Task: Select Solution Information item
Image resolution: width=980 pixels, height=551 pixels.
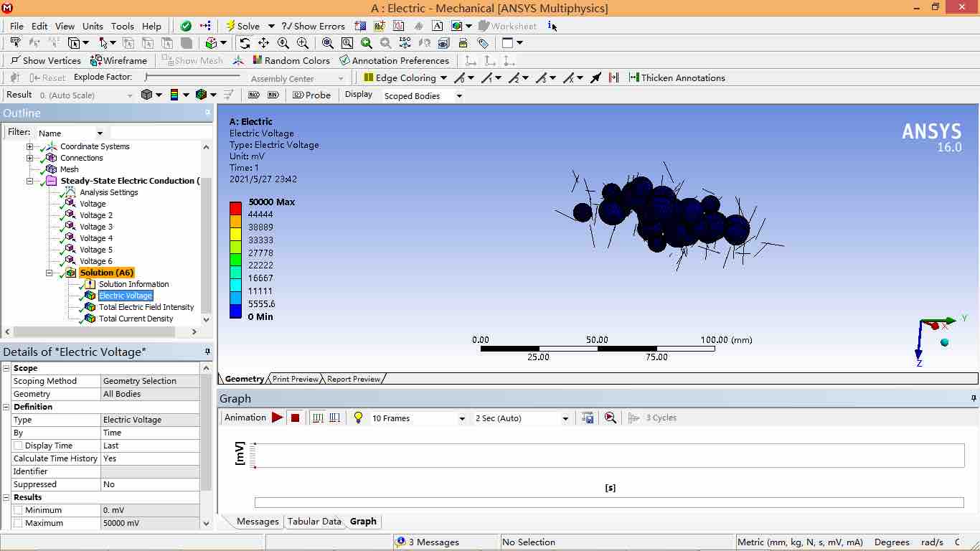Action: point(134,284)
